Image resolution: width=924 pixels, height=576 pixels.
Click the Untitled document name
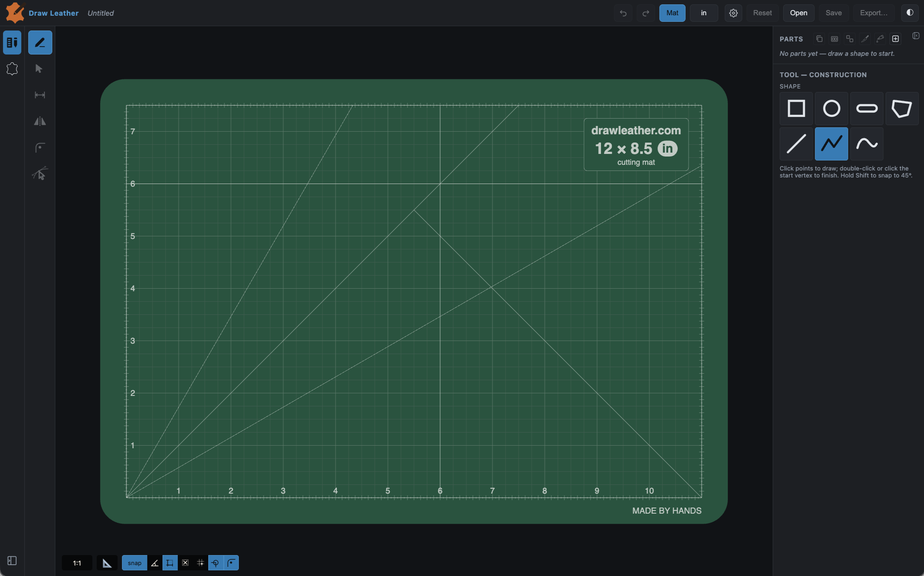click(101, 13)
